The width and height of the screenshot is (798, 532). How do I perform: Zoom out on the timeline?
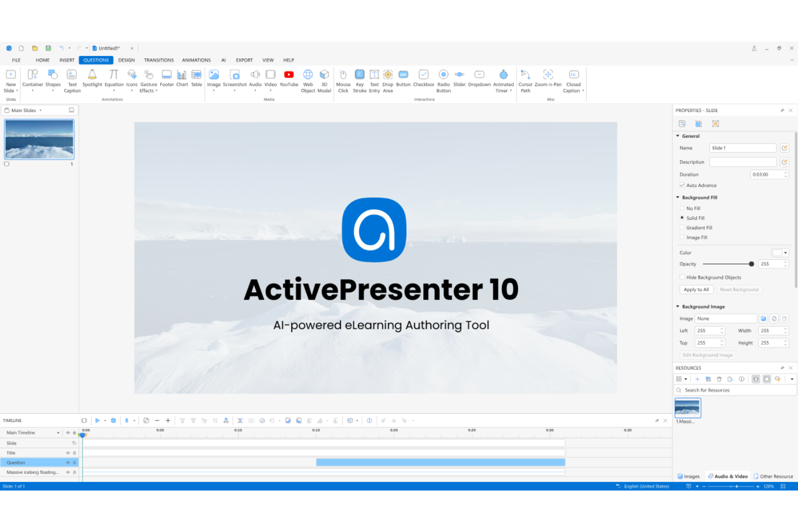pos(157,420)
